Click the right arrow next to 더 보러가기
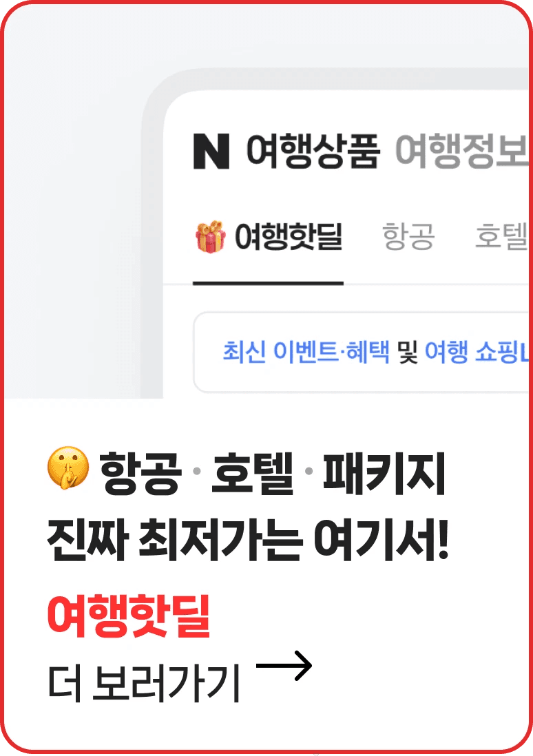Image resolution: width=533 pixels, height=756 pixels. point(284,666)
